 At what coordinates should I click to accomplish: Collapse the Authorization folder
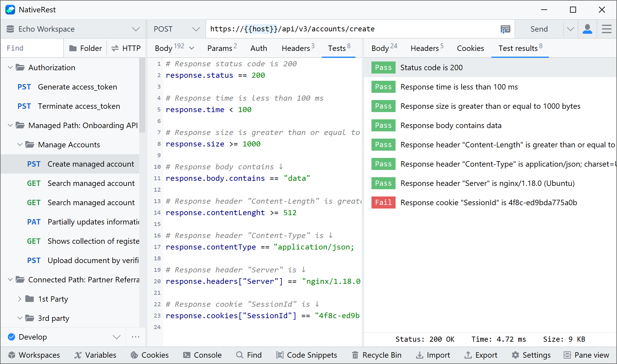[x=10, y=67]
